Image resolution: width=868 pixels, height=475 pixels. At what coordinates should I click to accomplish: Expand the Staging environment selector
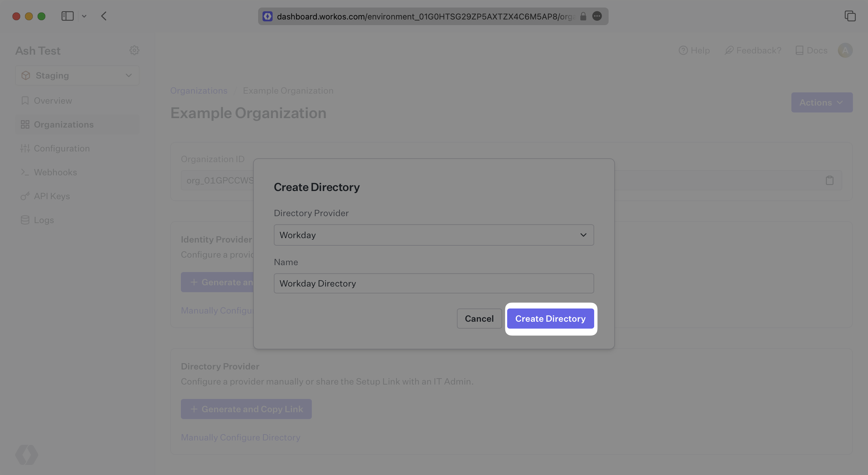[x=77, y=75]
